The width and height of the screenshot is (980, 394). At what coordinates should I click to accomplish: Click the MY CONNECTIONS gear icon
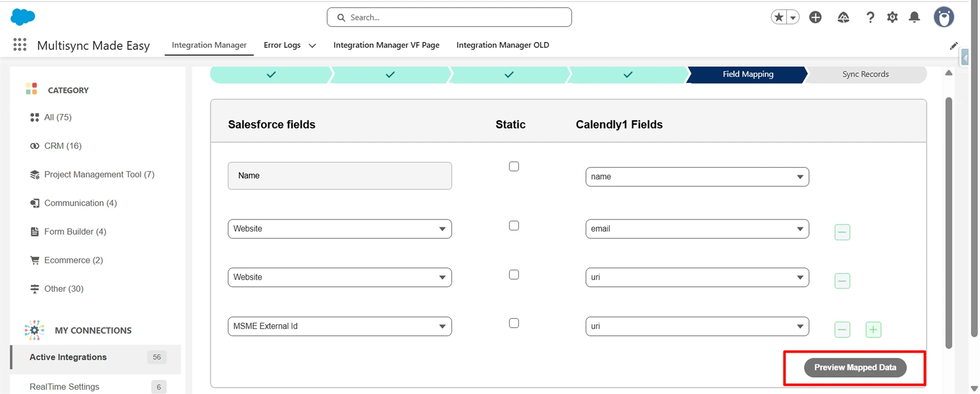pyautogui.click(x=34, y=330)
